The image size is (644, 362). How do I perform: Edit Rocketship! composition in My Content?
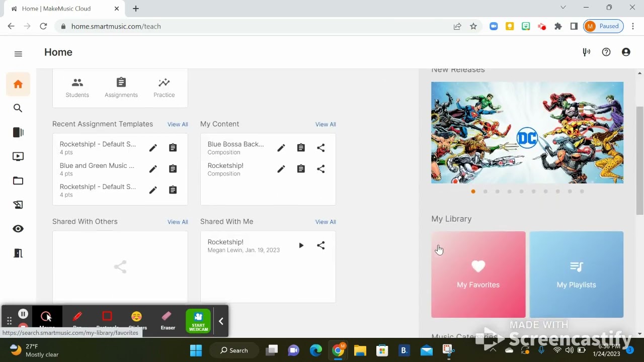click(281, 169)
